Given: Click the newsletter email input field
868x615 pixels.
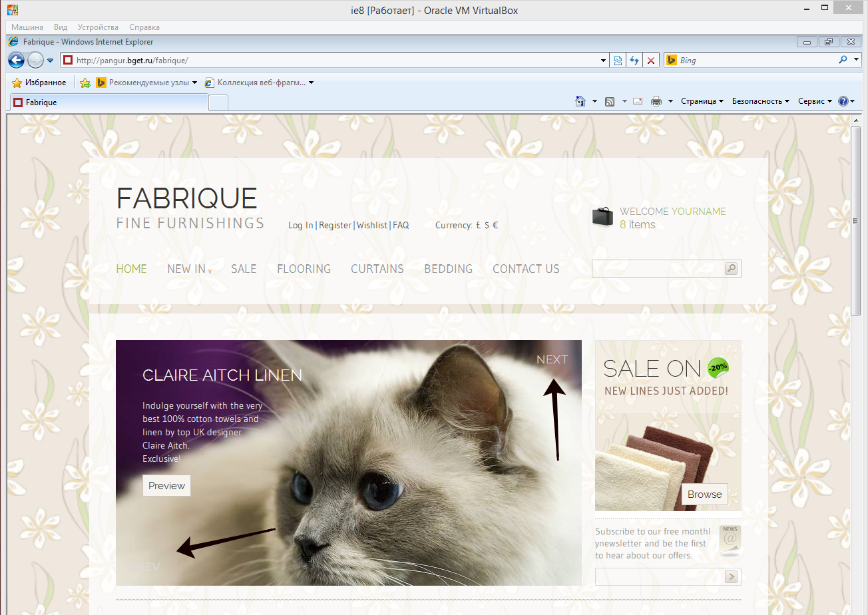Looking at the screenshot, I should click(x=659, y=576).
